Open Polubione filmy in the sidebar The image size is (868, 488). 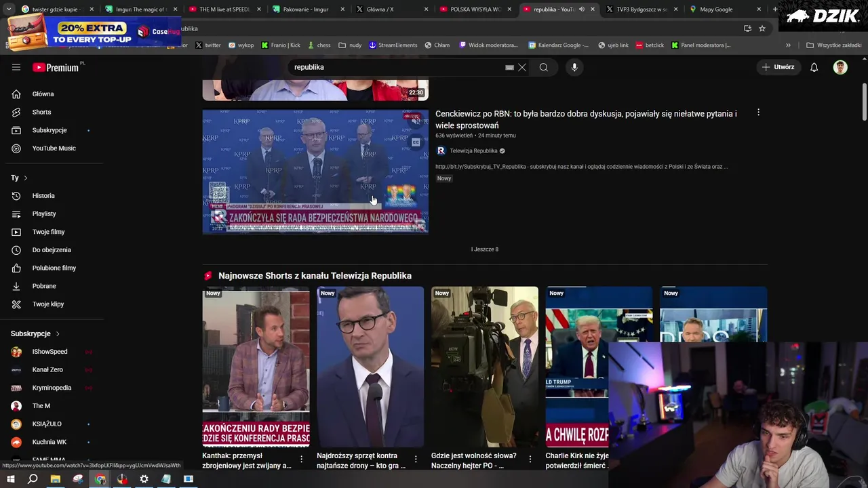54,268
